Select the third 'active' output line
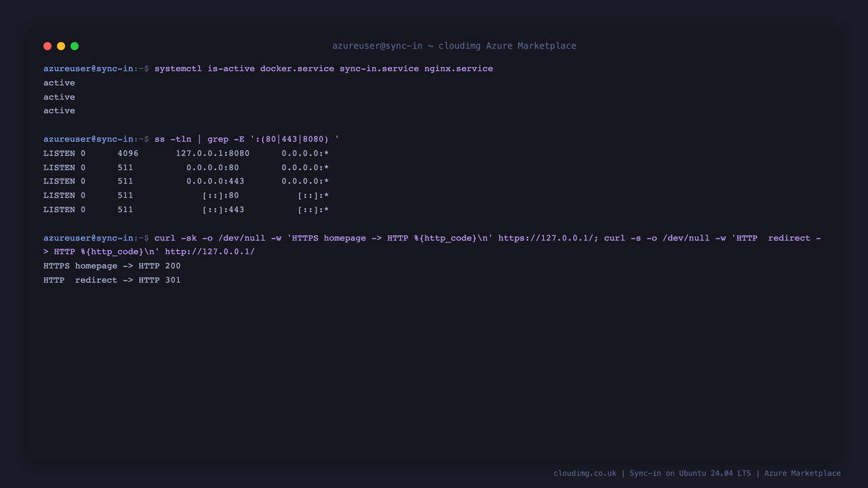This screenshot has height=488, width=868. point(59,110)
